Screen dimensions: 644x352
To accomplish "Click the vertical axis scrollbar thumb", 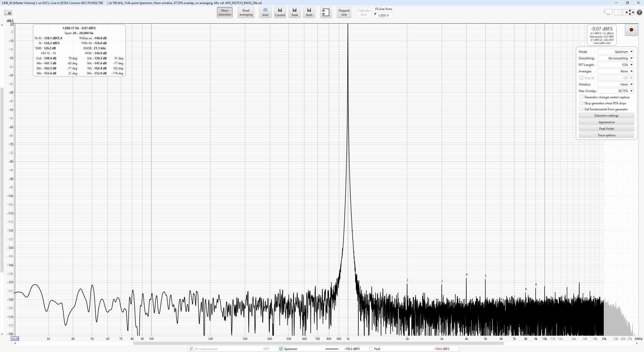I will click(x=2, y=180).
